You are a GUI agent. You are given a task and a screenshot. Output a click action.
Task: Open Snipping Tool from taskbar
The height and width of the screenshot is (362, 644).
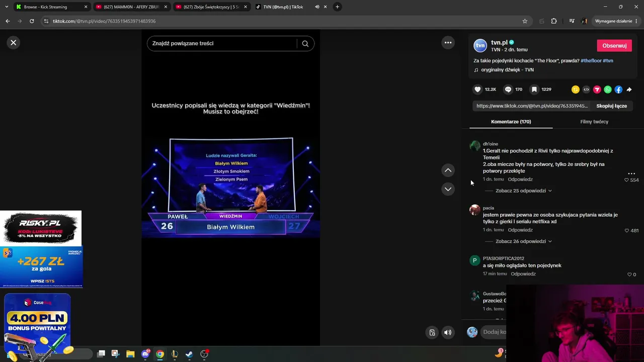[x=115, y=354]
